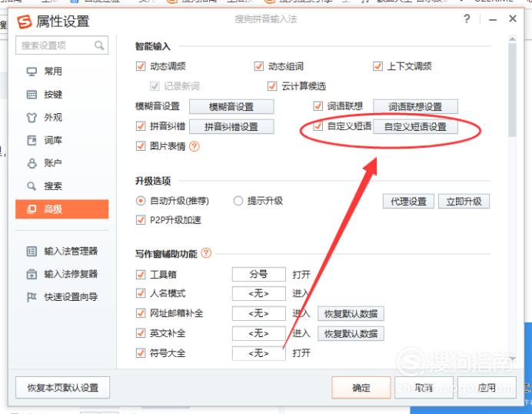Screen dimensions: 532x414
Task: Select the 提示升级 radio button
Action: (238, 201)
